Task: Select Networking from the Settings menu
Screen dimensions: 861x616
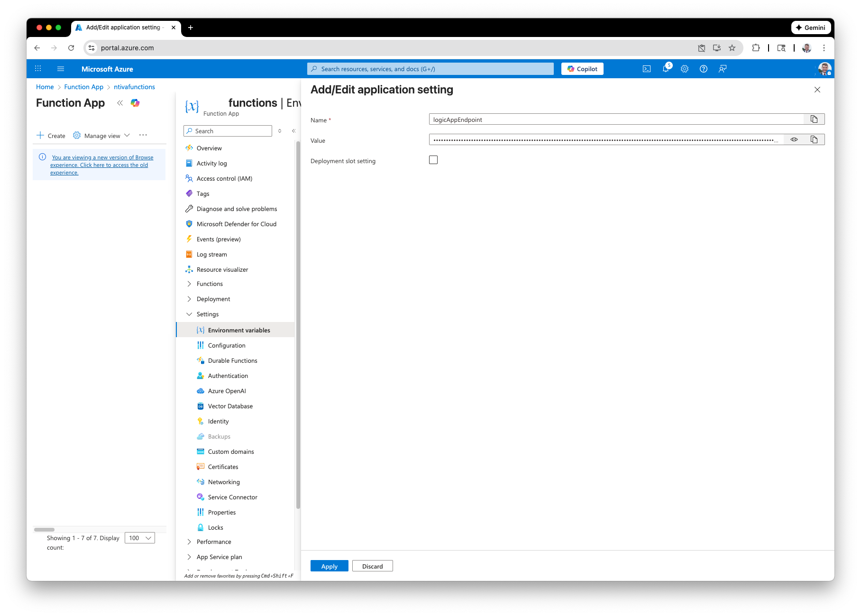Action: [224, 482]
